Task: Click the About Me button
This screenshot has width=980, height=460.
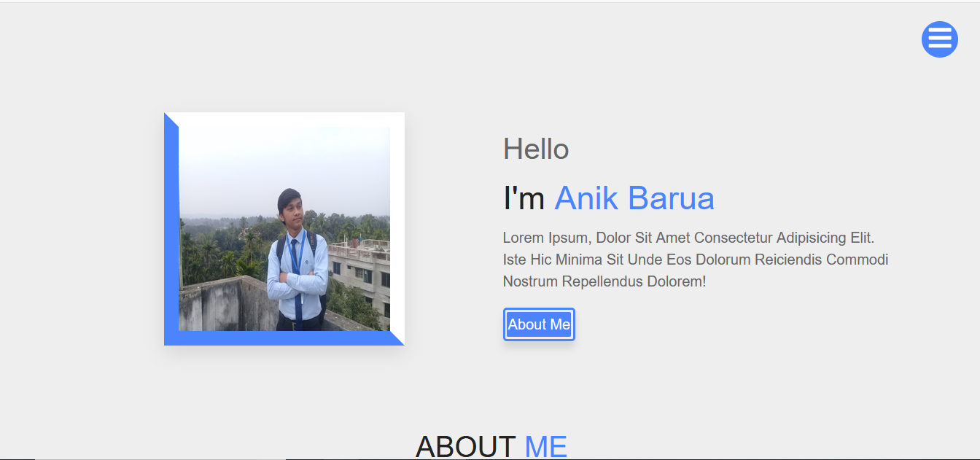Action: 539,324
